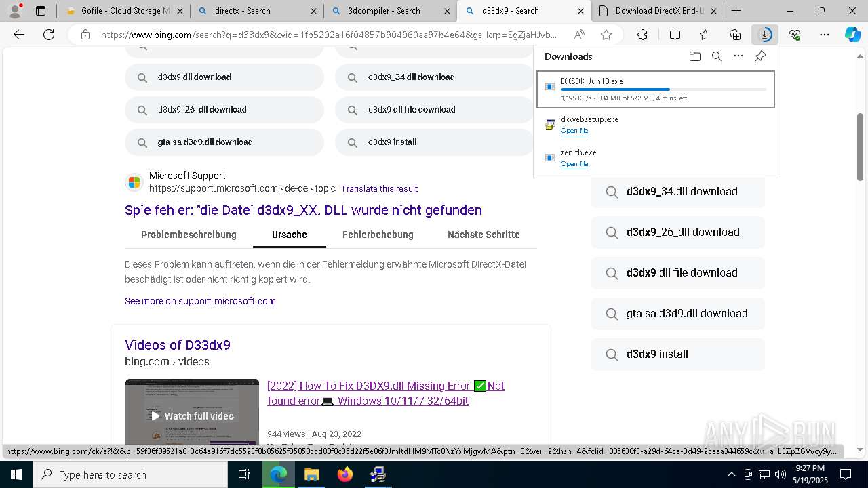Sidebar suggestion gta sa d3d9.dll download

click(678, 314)
